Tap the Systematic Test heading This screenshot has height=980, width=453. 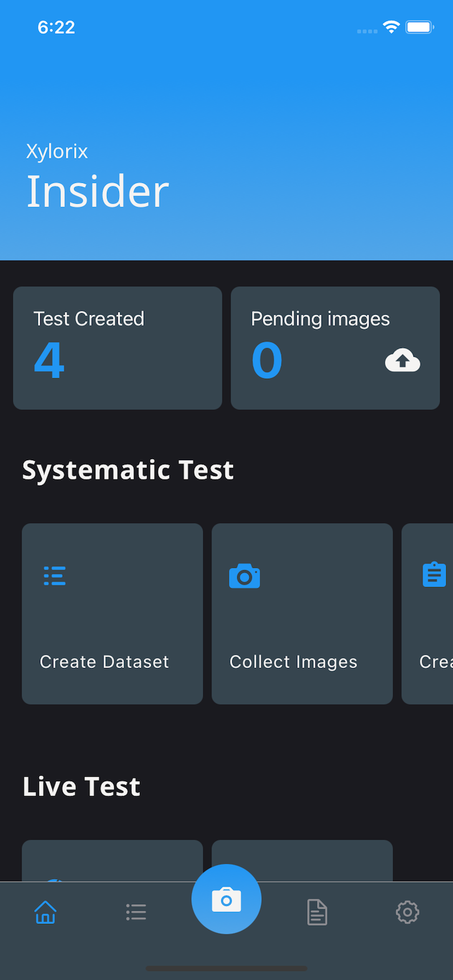pos(128,470)
